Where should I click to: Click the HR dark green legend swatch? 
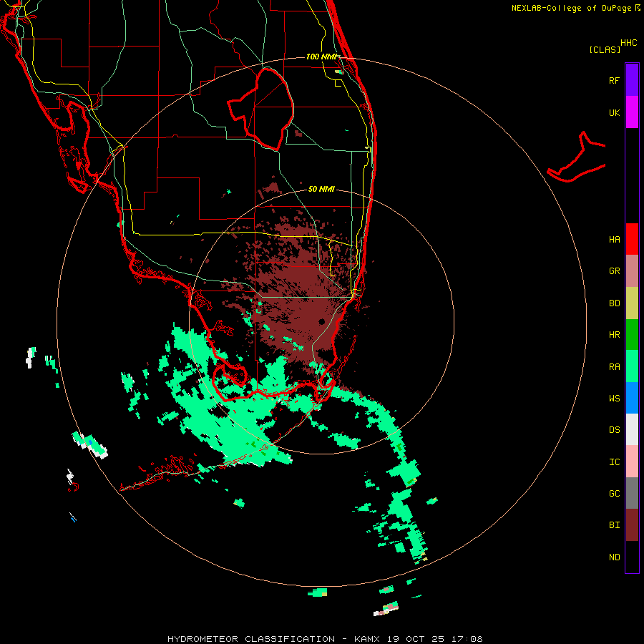coord(632,335)
